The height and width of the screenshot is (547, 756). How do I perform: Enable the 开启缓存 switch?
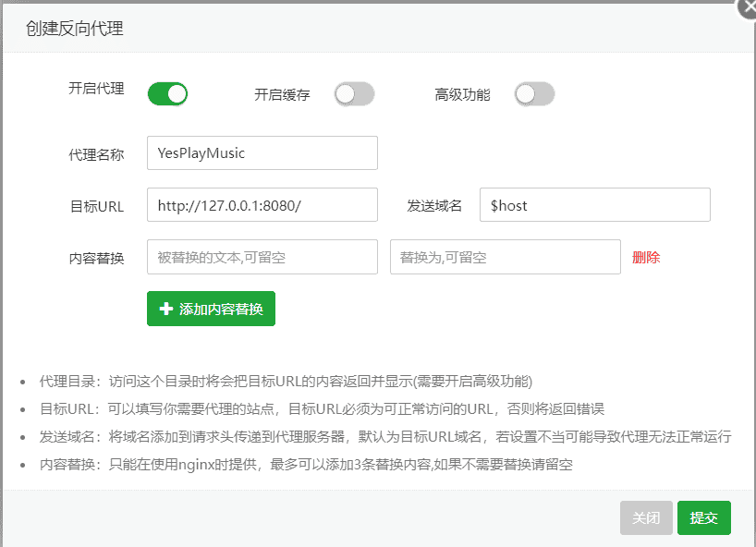[354, 93]
